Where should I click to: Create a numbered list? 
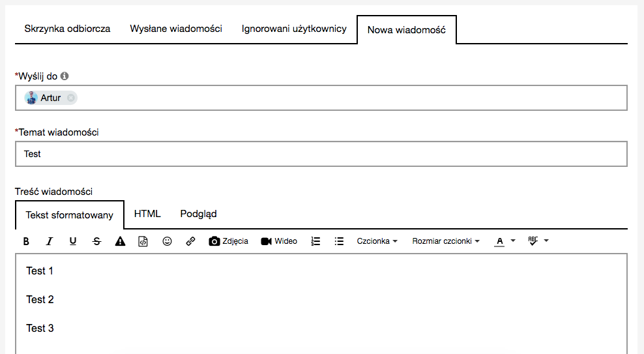tap(315, 241)
